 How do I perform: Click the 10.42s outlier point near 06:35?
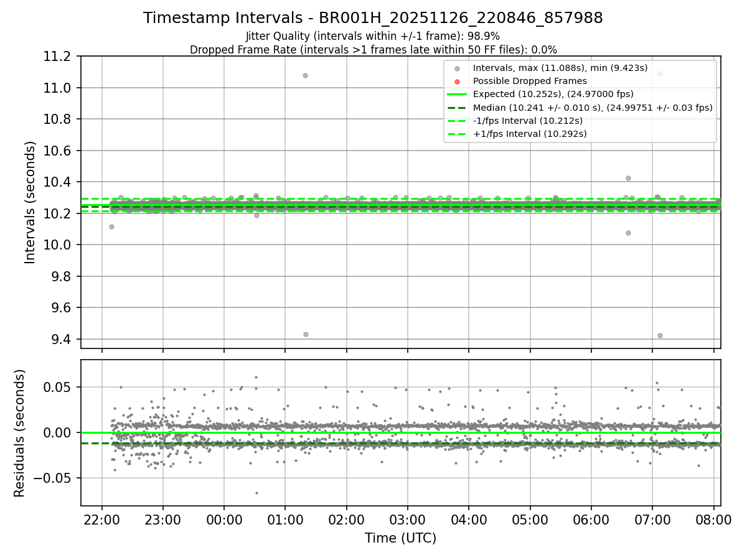click(x=628, y=178)
